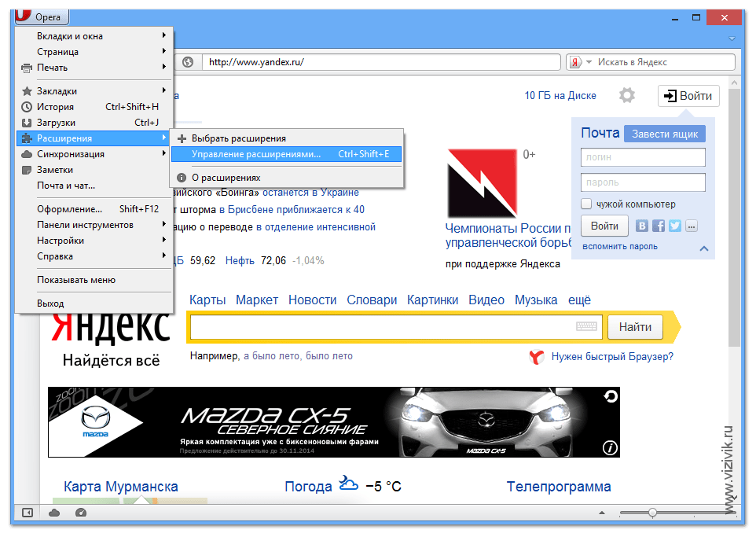Open О расширениях submenu item

tap(287, 178)
